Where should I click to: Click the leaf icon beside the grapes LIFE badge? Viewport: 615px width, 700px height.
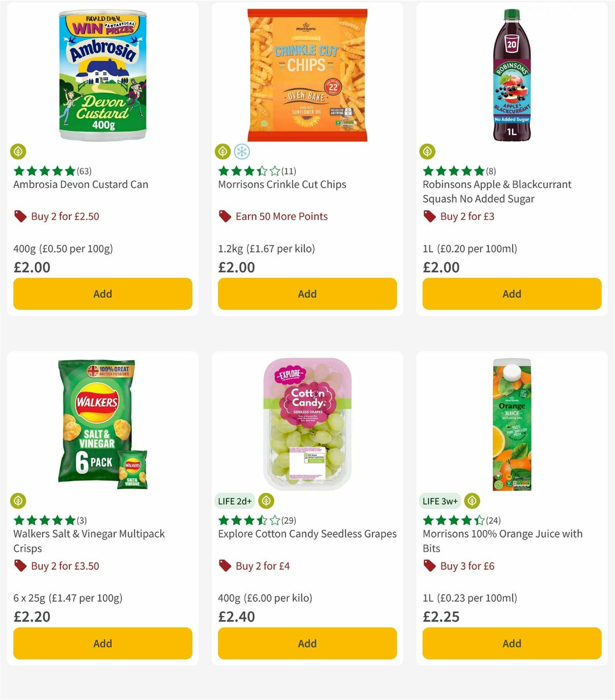point(266,501)
